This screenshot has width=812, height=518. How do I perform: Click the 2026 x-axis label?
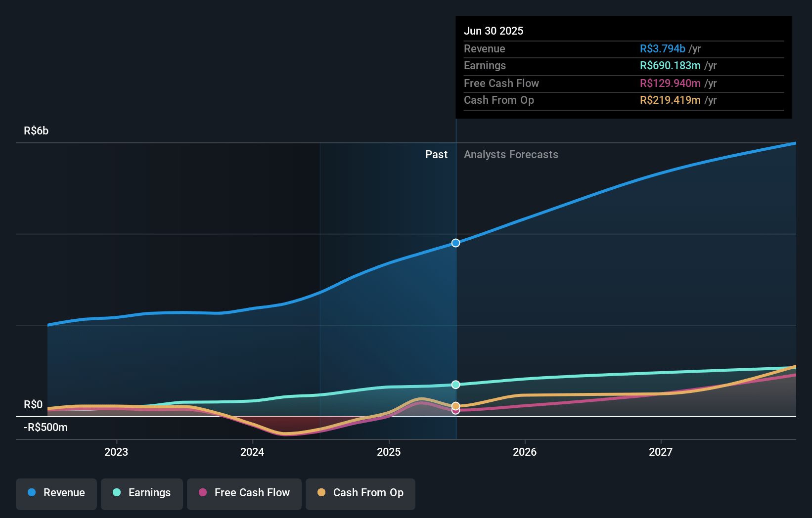pyautogui.click(x=525, y=452)
